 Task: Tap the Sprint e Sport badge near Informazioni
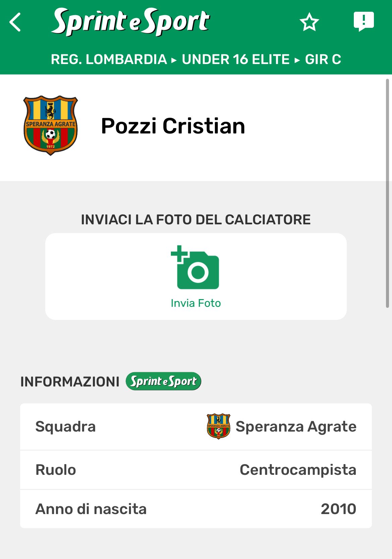click(163, 381)
